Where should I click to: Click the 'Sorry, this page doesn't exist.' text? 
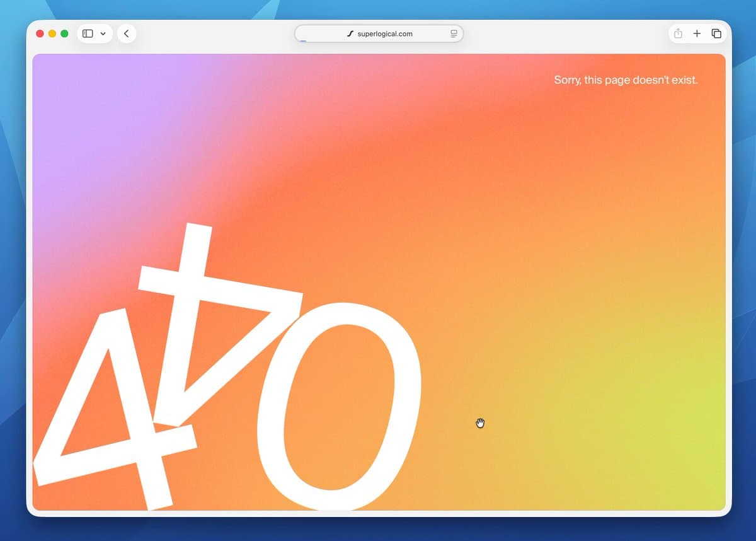pyautogui.click(x=626, y=80)
